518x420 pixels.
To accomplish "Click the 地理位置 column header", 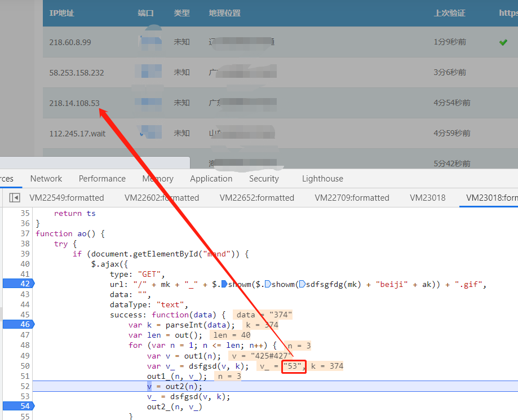I will [225, 13].
